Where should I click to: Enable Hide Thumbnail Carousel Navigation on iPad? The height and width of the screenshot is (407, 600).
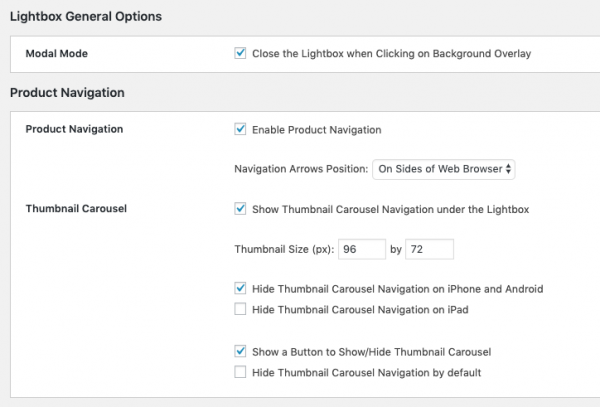point(240,309)
